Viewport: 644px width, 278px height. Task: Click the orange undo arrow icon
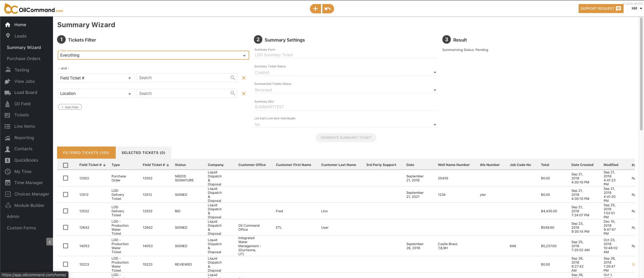coord(328,9)
